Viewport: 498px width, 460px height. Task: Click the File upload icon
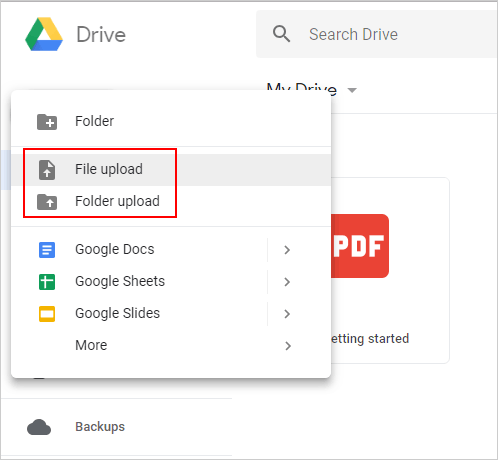47,170
